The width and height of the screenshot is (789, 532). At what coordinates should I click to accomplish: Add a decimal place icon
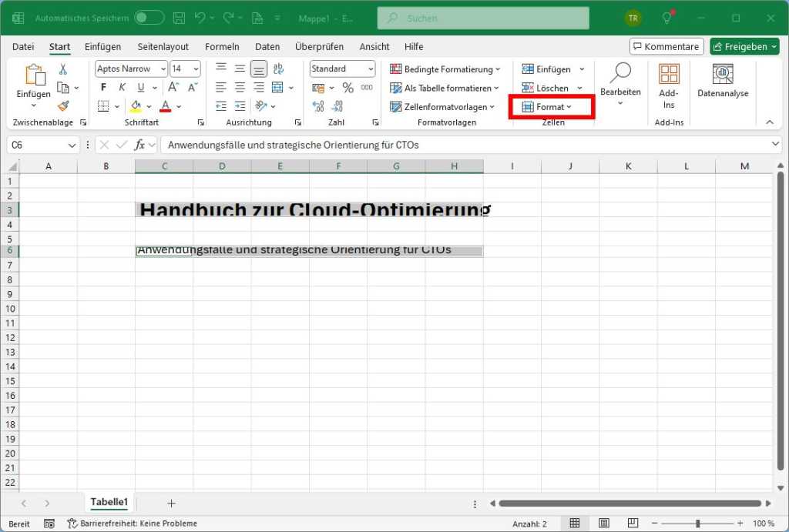point(318,106)
